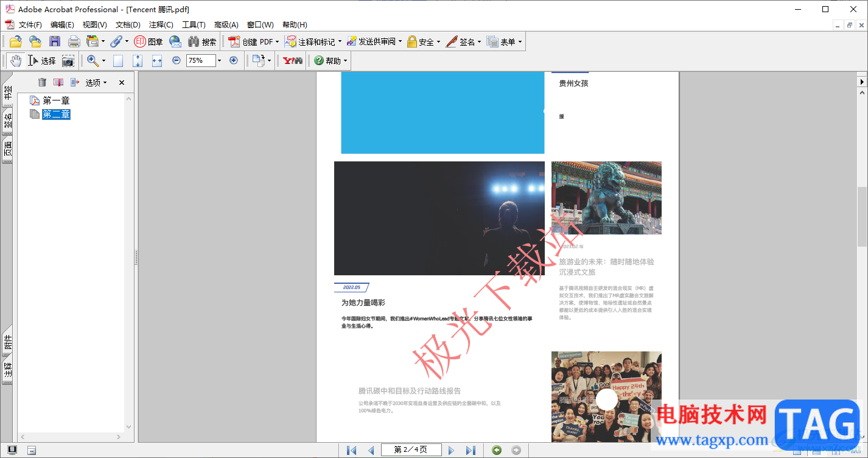This screenshot has width=868, height=458.
Task: Click the zoom percentage field showing 75%
Action: pyautogui.click(x=201, y=60)
